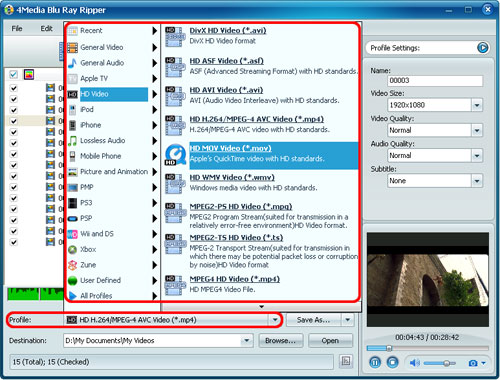Select the Apple TV category
The image size is (500, 380).
click(x=112, y=79)
